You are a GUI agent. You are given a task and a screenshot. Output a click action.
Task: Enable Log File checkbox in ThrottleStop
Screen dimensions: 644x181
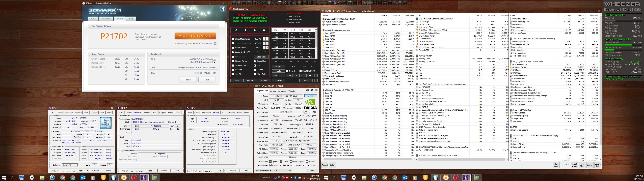tap(233, 74)
